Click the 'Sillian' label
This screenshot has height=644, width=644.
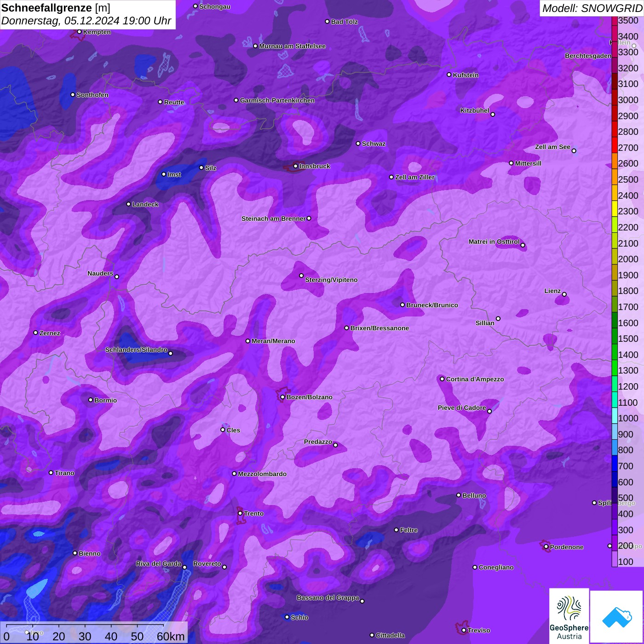click(x=485, y=323)
